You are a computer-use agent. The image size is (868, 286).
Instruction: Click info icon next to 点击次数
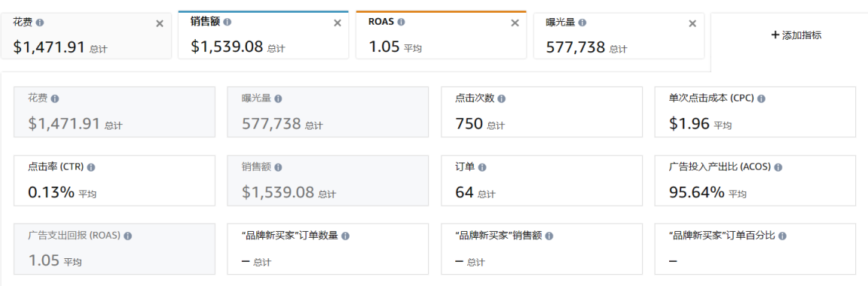[501, 99]
